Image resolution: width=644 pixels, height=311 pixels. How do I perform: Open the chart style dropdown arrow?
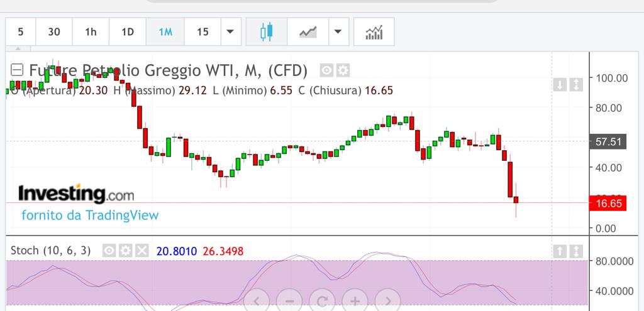point(338,31)
